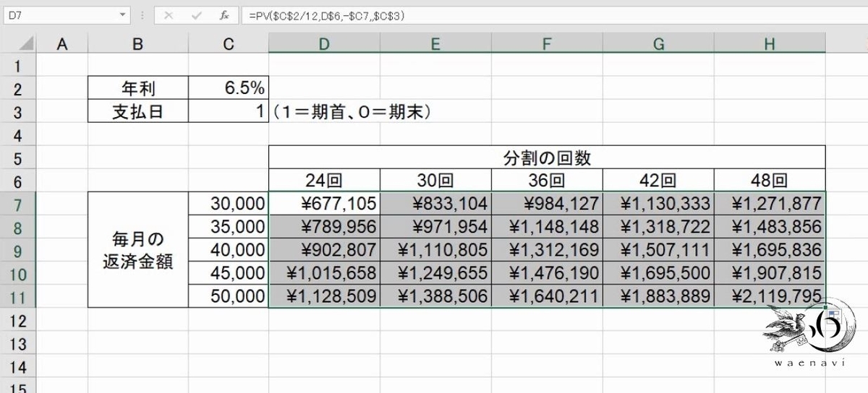Click the Insert Function fx icon

[x=224, y=14]
